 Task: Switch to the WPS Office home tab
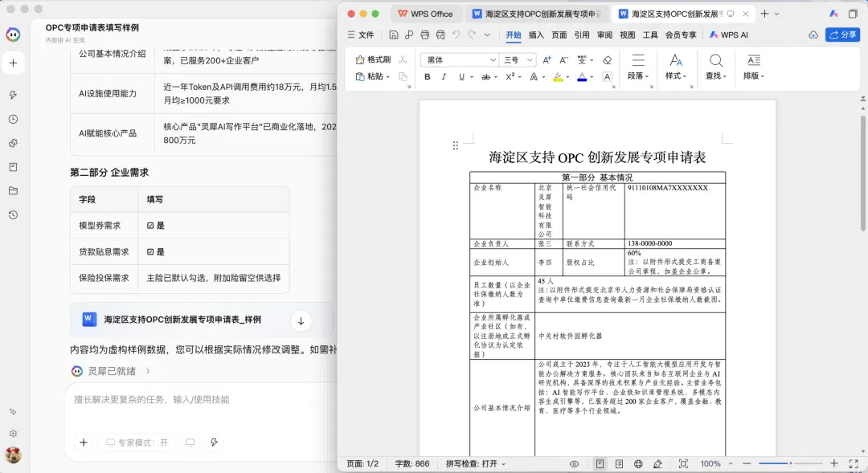pyautogui.click(x=425, y=14)
